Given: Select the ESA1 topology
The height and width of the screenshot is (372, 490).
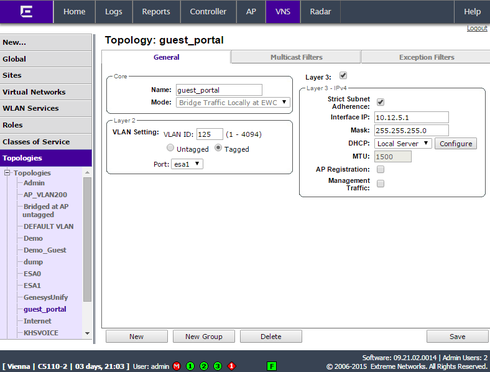Looking at the screenshot, I should [32, 286].
